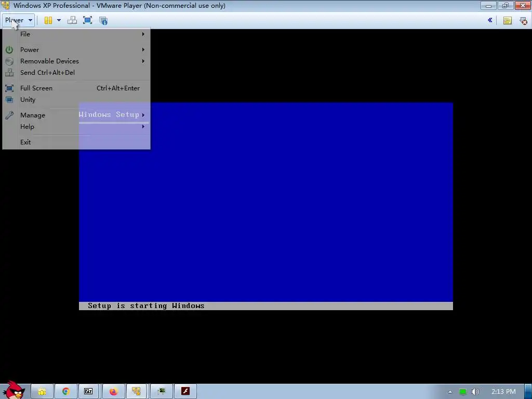Open the Removable Devices submenu
532x399 pixels.
click(x=76, y=61)
